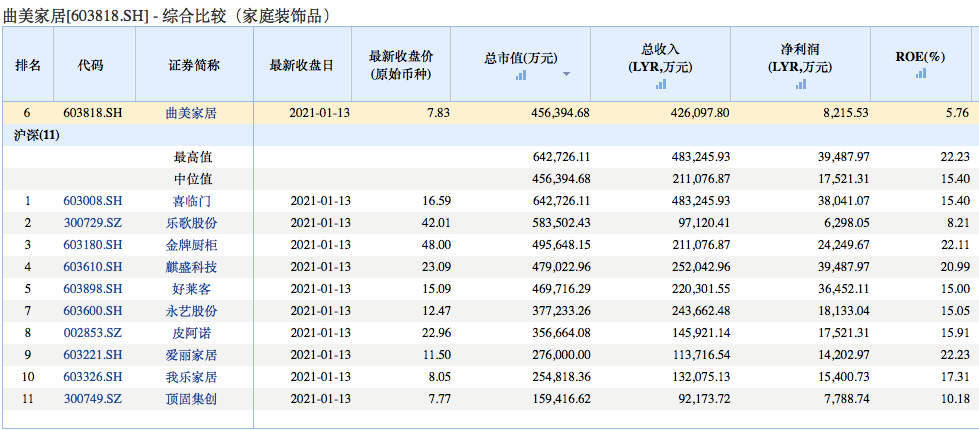
Task: Click the market value 642,726.11 for 喜临门
Action: (x=559, y=201)
